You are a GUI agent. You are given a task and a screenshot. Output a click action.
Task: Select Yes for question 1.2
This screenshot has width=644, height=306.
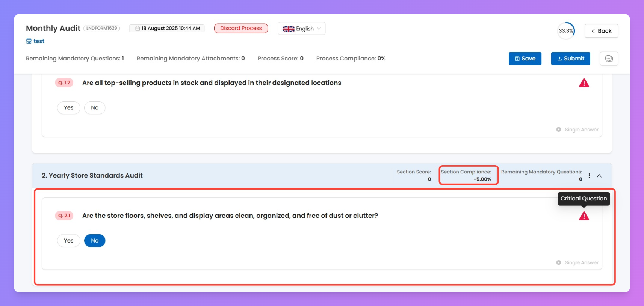[x=68, y=108]
